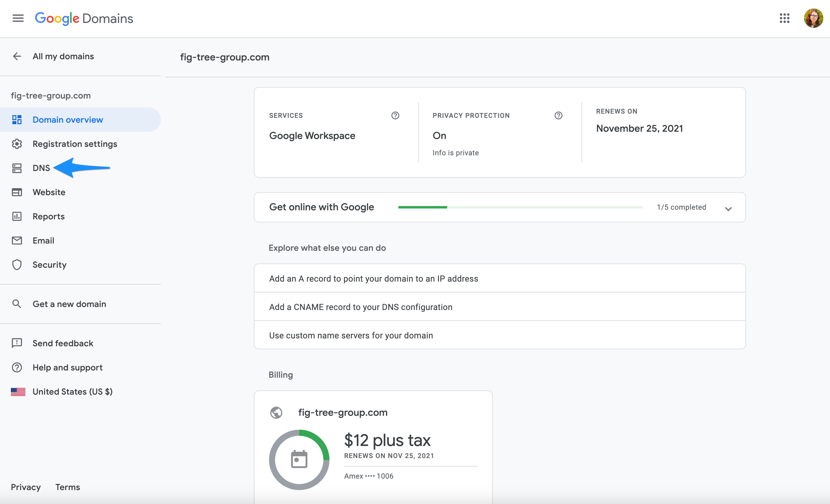Click Amex •••• 1006 payment method
This screenshot has height=504, width=830.
[x=368, y=476]
